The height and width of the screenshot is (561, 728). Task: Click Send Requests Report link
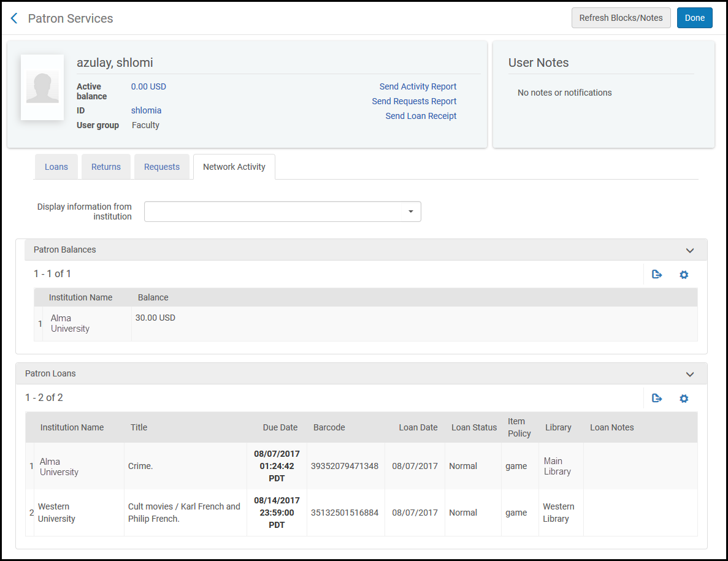coord(414,101)
